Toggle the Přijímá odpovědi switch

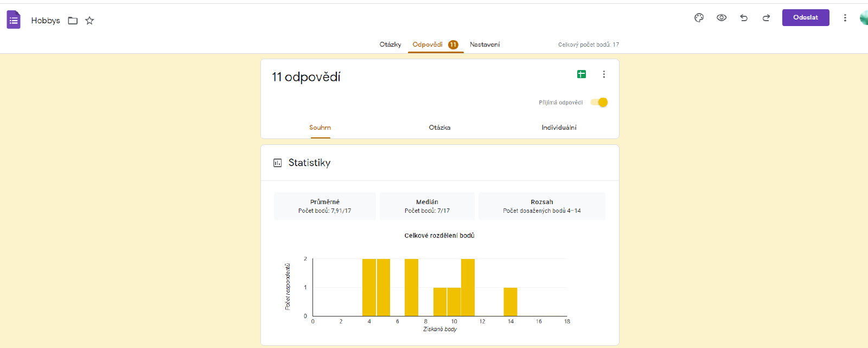[599, 103]
